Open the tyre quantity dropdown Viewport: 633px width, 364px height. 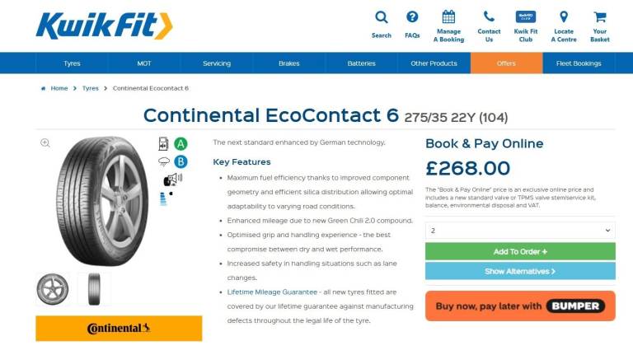[520, 231]
